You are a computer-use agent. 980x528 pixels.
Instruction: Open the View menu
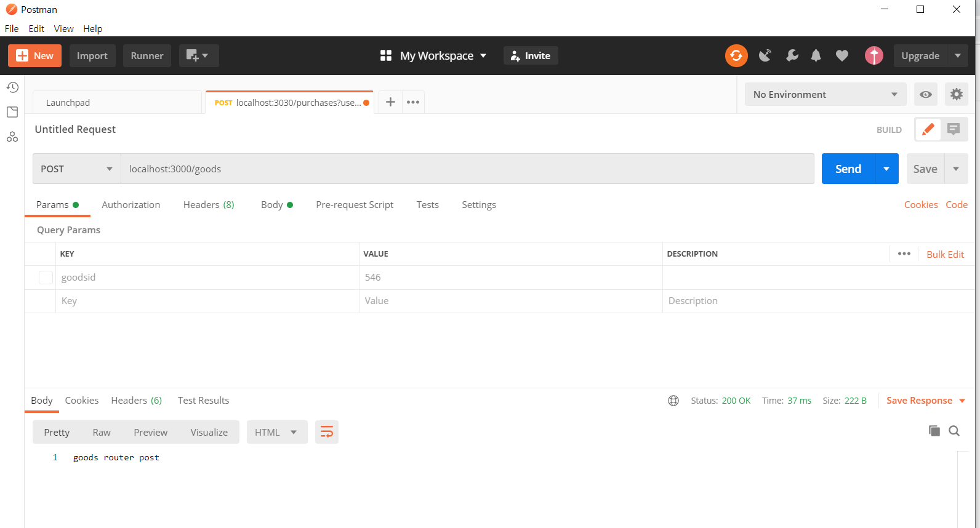coord(63,28)
